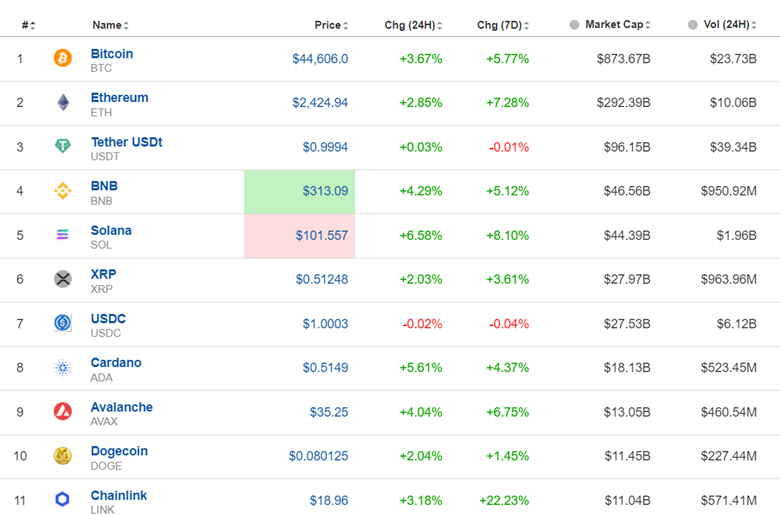This screenshot has height=515, width=780.
Task: Click Bitcoin 24H change +3.67%
Action: (x=421, y=59)
